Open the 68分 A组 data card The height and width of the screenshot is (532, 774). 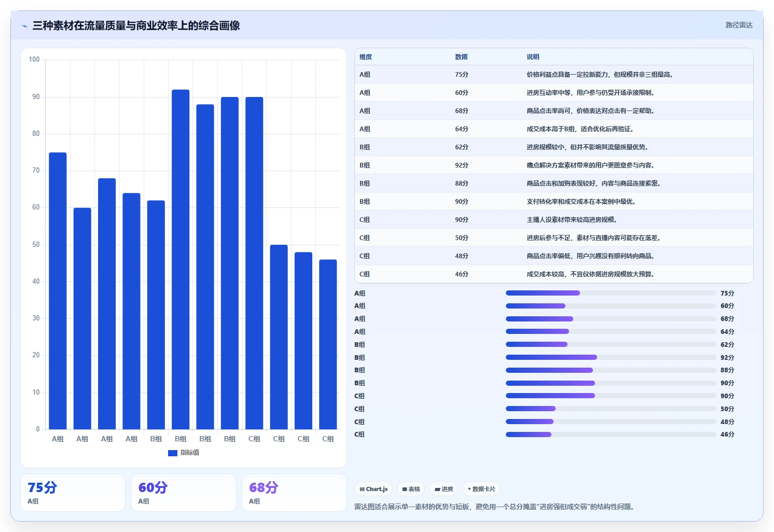click(x=294, y=493)
